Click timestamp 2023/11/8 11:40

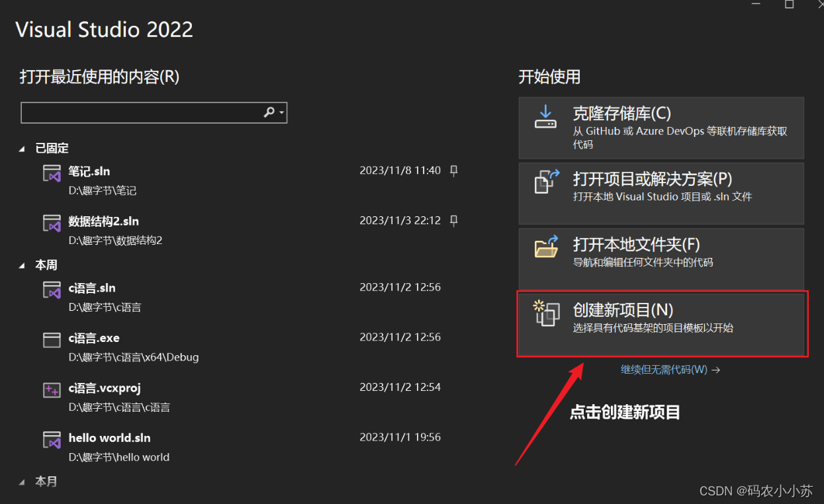(x=400, y=171)
